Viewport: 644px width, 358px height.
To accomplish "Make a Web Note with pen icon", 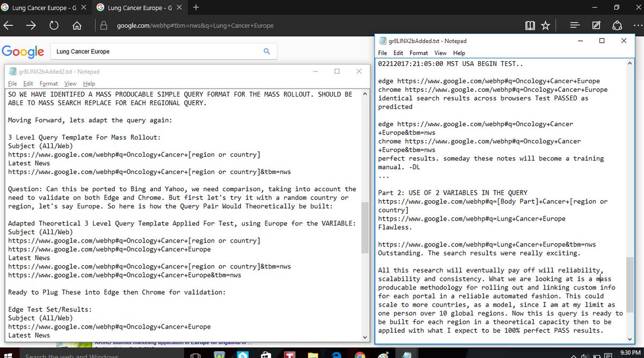I will (x=596, y=25).
